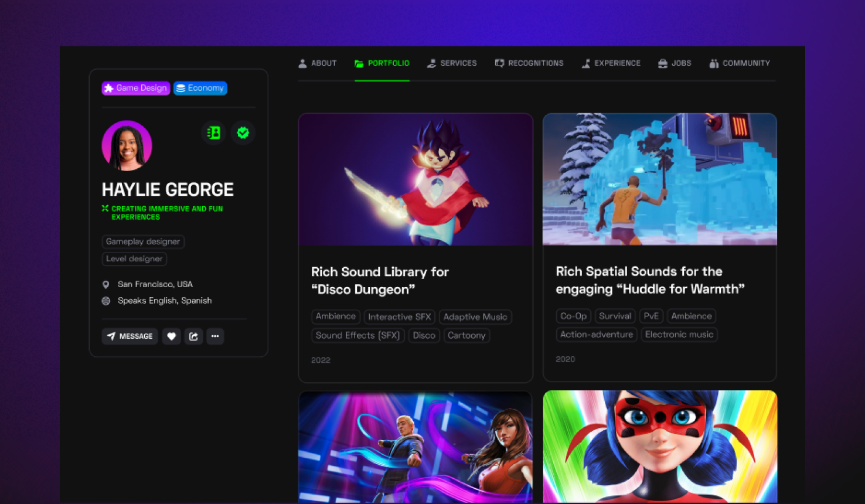Open the Disco Dungeon project thumbnail

[x=416, y=179]
